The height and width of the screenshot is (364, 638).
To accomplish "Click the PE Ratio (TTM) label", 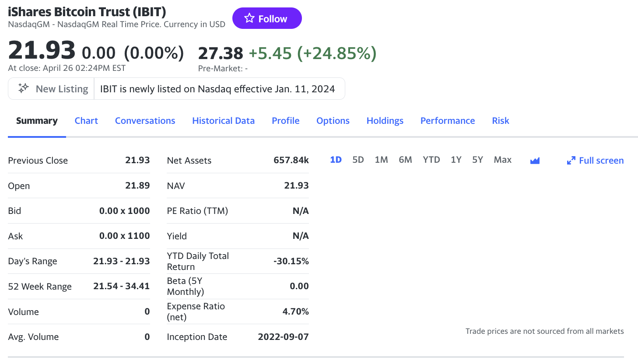I will 197,211.
